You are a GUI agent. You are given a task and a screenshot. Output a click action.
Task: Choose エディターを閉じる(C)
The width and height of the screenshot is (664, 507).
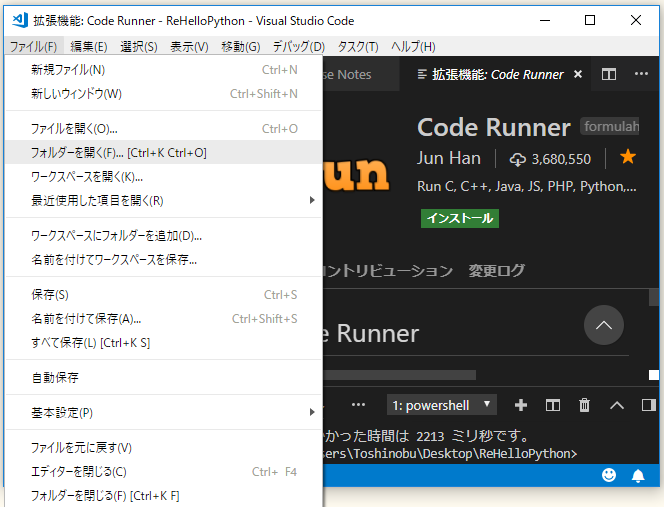click(x=163, y=471)
